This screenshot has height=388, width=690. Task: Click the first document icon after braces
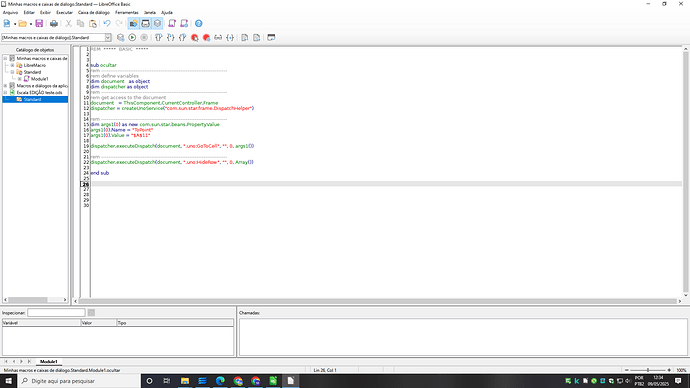point(245,38)
